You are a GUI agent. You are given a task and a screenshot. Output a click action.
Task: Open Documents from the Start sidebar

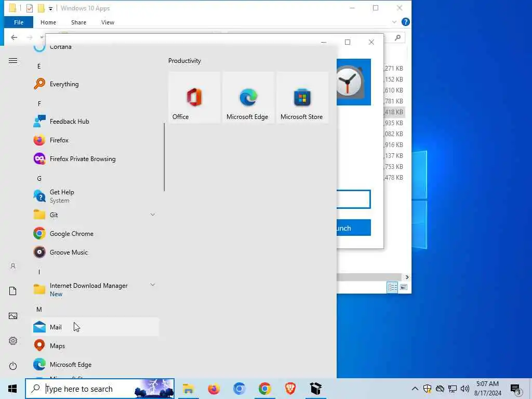point(13,291)
